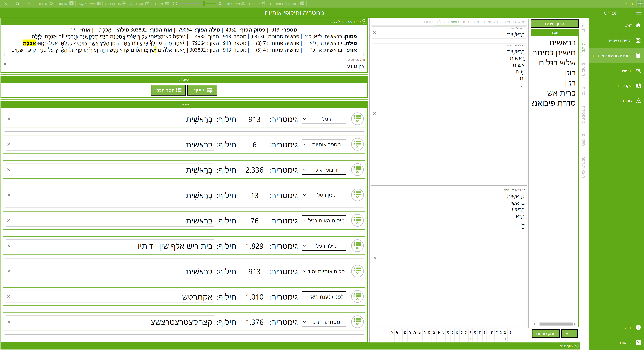Click the חיפוש search icon in sidebar
The image size is (644, 350).
point(638,70)
